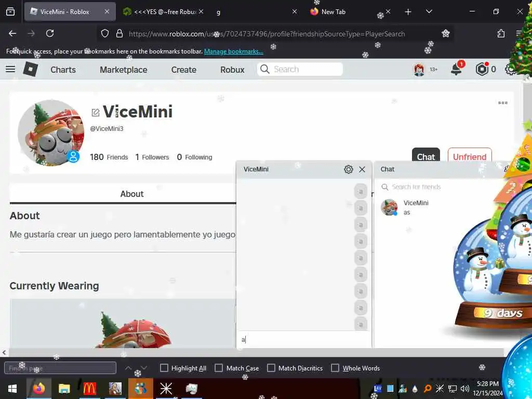Bookmark this page with the star
The image size is (532, 399).
[x=445, y=33]
